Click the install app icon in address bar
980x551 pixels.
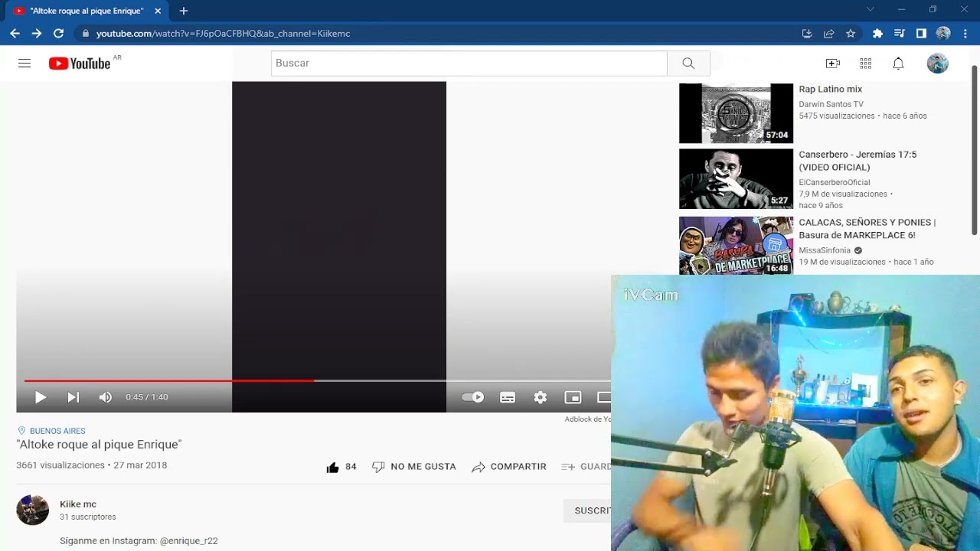pyautogui.click(x=807, y=34)
